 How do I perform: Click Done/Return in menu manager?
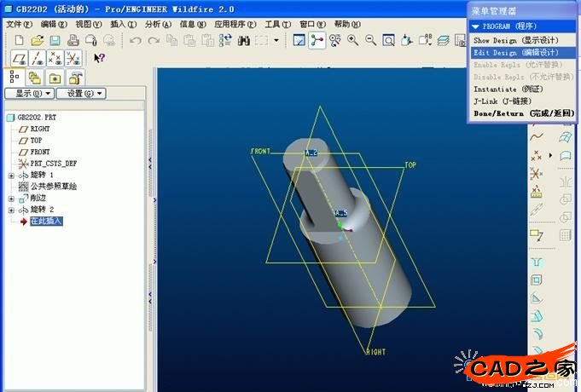point(522,112)
